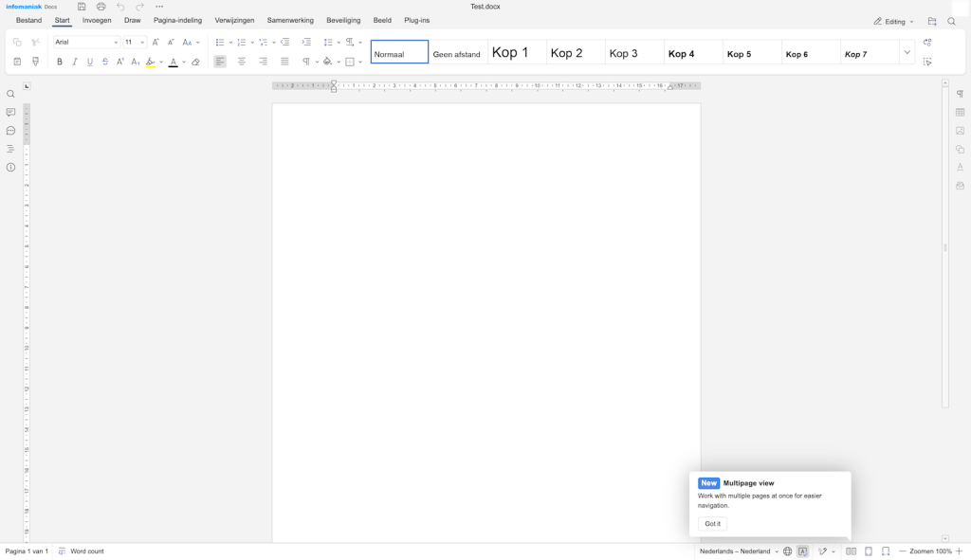Screen dimensions: 971x560
Task: Apply strikethrough formatting icon
Action: 105,62
